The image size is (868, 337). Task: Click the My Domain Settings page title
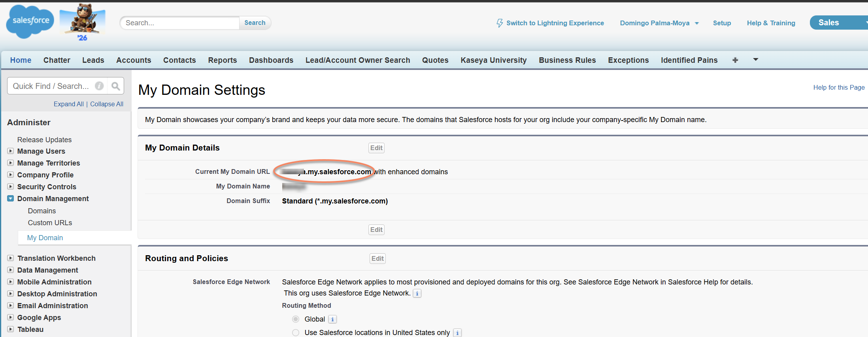202,90
